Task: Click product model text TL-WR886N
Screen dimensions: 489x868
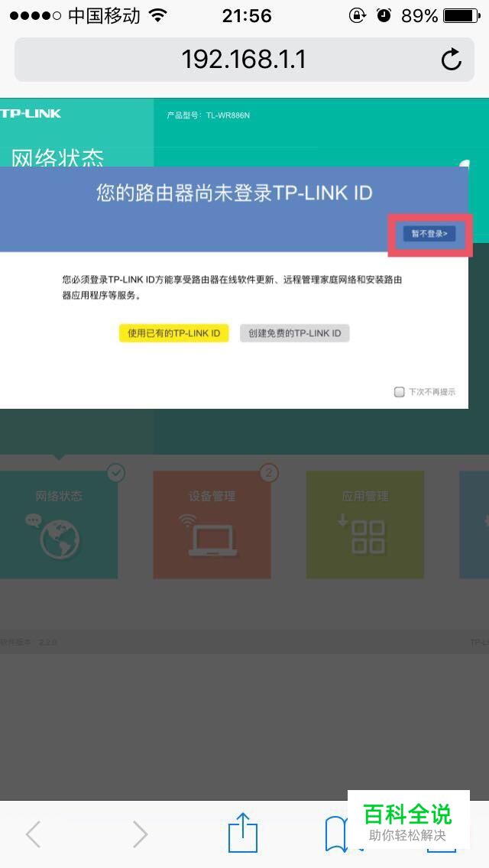Action: tap(228, 115)
